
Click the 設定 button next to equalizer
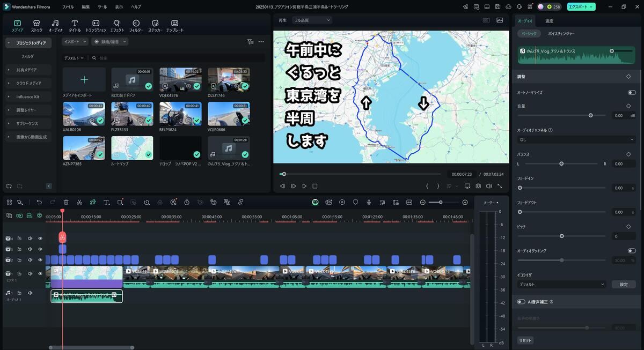click(x=624, y=284)
